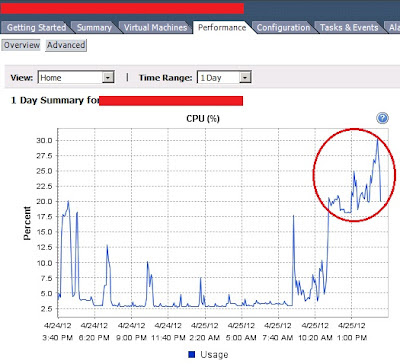
Task: Click the blue Usage legend square
Action: click(192, 354)
